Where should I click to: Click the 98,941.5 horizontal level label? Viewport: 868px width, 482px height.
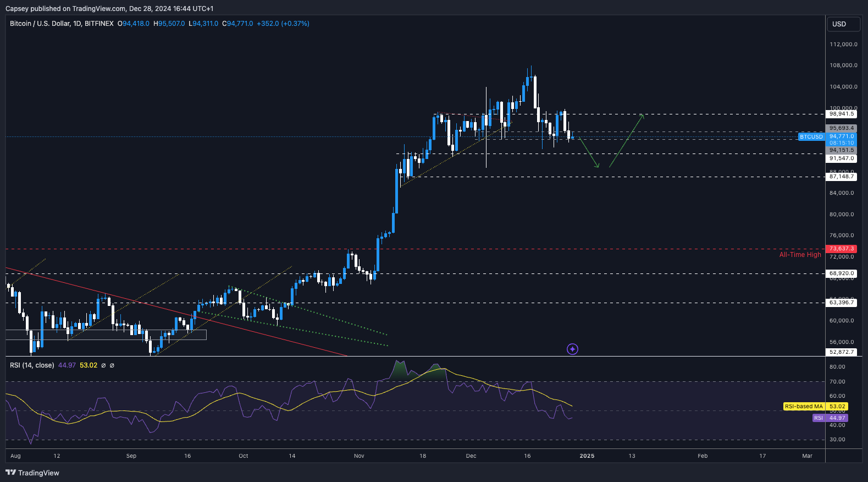click(841, 114)
